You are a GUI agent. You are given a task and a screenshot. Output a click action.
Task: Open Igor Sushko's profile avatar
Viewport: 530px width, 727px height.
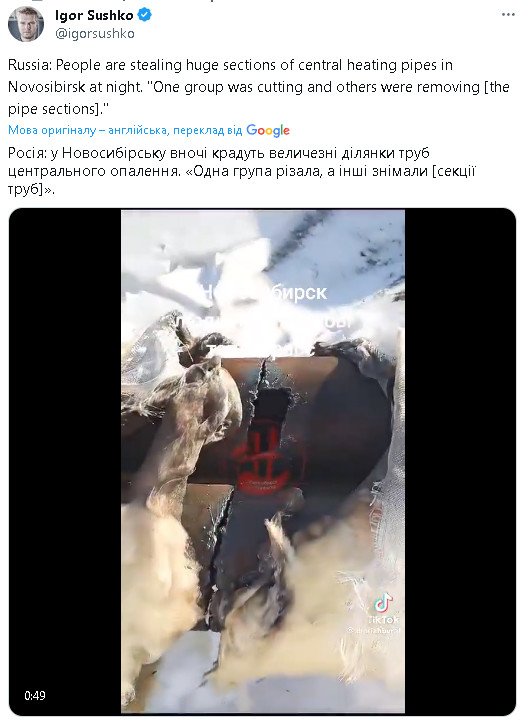point(26,24)
